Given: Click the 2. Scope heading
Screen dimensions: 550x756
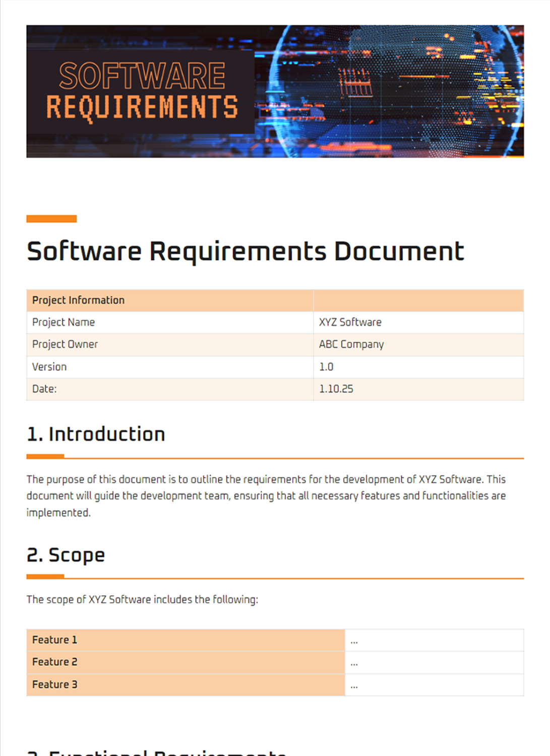Looking at the screenshot, I should click(x=66, y=554).
